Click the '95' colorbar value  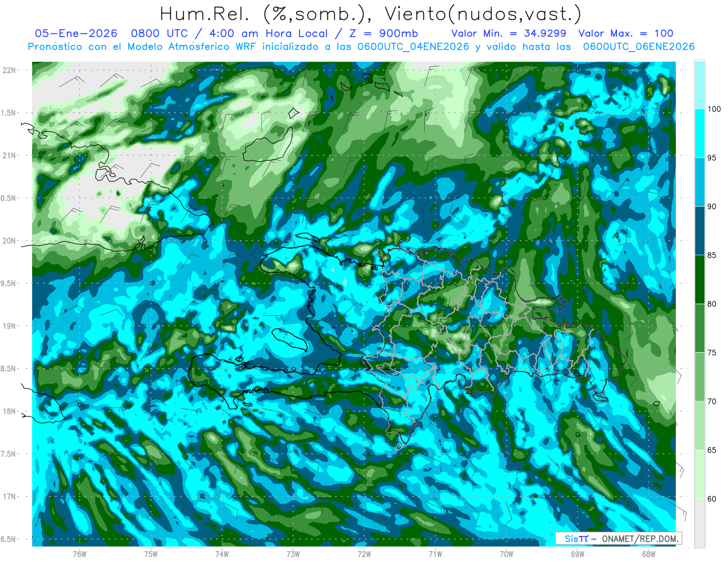tap(712, 158)
